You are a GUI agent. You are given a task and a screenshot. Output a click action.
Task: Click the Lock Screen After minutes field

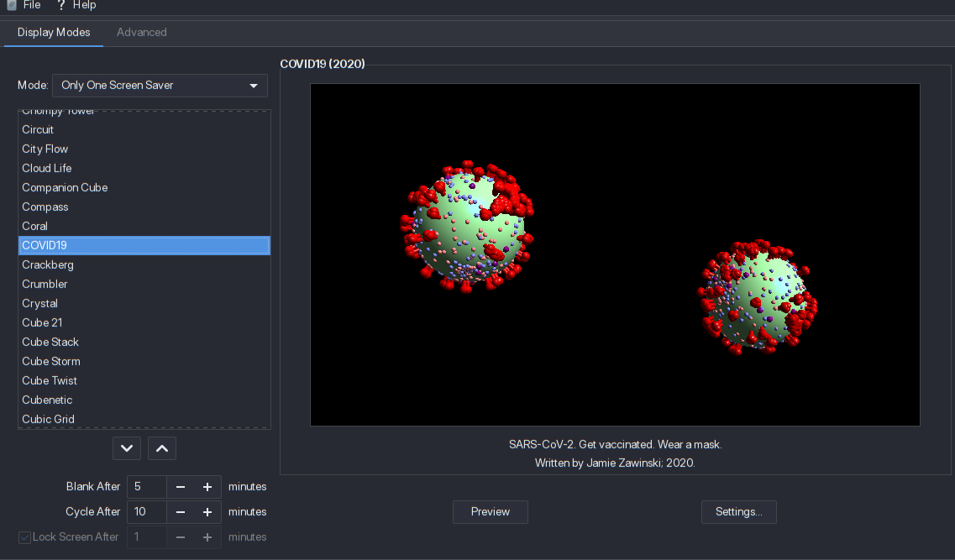[146, 536]
